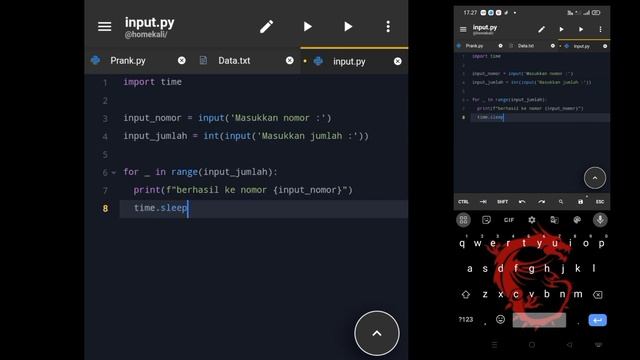Tap the microphone voice input icon
Viewport: 640px width, 360px height.
(x=600, y=220)
